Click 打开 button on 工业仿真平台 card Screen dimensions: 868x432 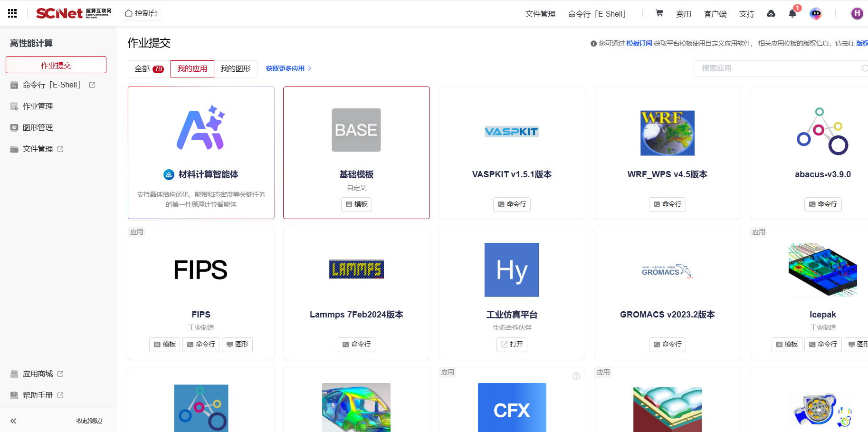tap(512, 345)
